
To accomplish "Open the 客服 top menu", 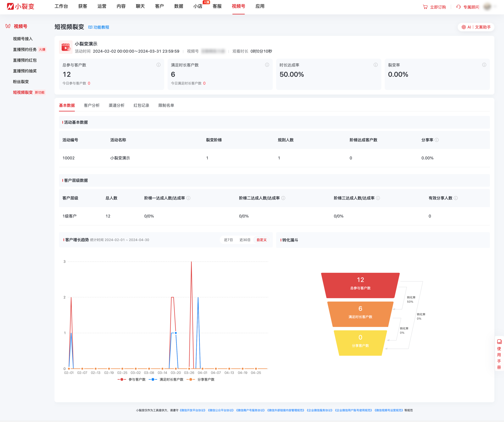I will 217,6.
